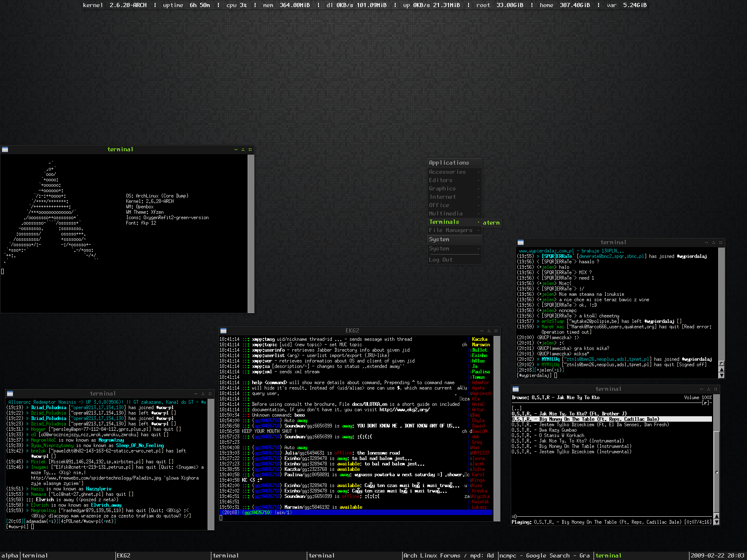Click Kaczka in the EKG2 user list
This screenshot has height=560, width=747.
pyautogui.click(x=479, y=339)
